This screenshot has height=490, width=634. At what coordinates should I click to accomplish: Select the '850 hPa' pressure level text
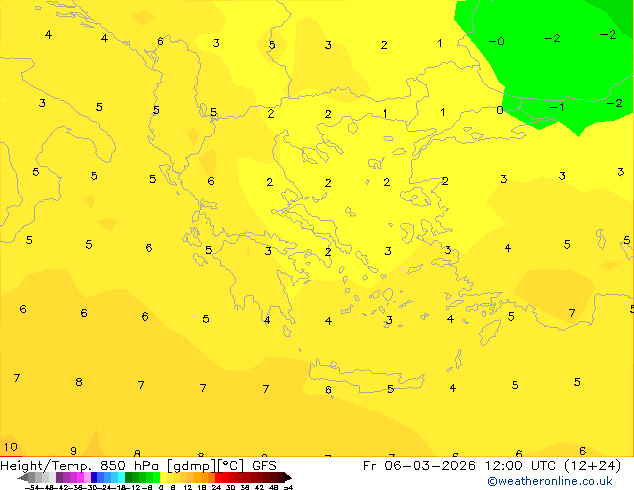(x=129, y=466)
